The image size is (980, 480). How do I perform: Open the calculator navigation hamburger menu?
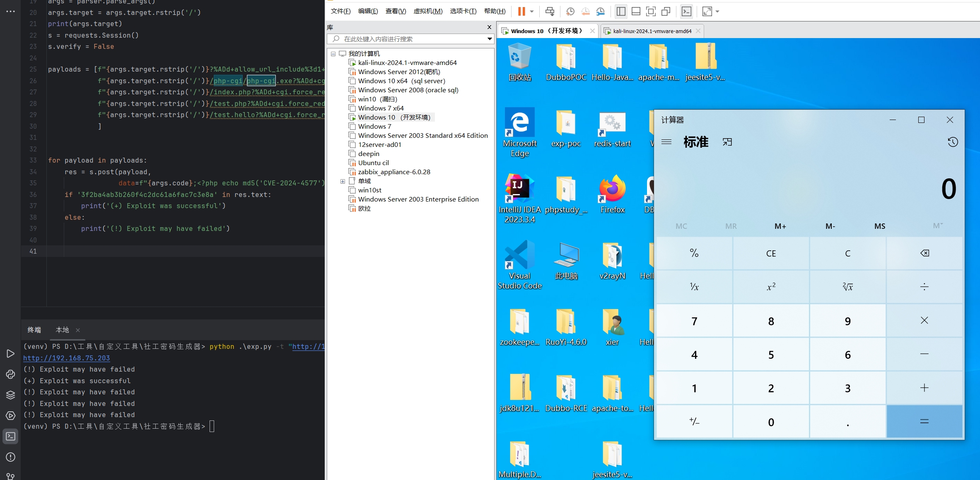click(666, 142)
